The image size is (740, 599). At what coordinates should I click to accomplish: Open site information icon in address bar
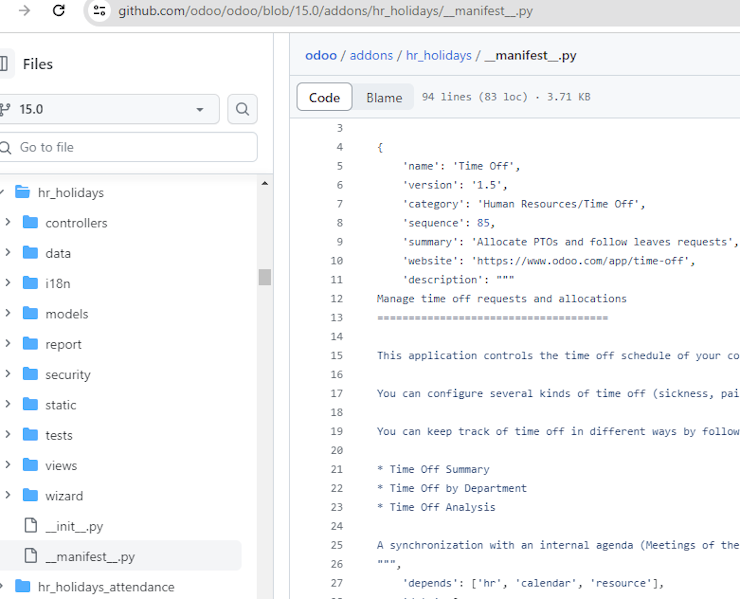click(99, 10)
